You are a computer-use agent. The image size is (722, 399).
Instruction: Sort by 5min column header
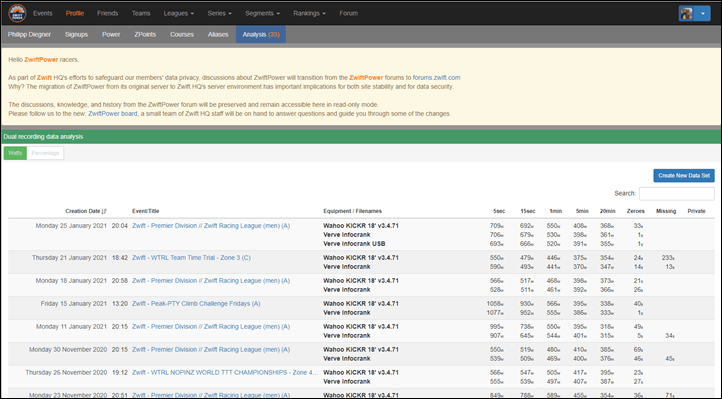(582, 211)
